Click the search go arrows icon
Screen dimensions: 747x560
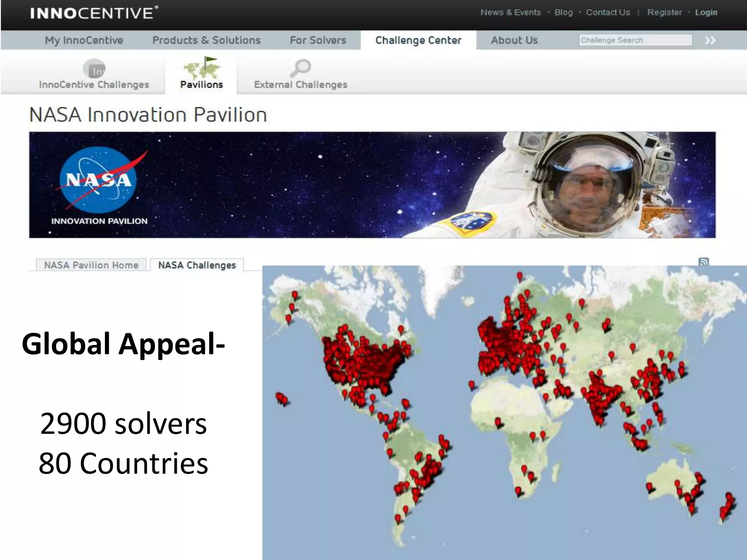click(710, 40)
